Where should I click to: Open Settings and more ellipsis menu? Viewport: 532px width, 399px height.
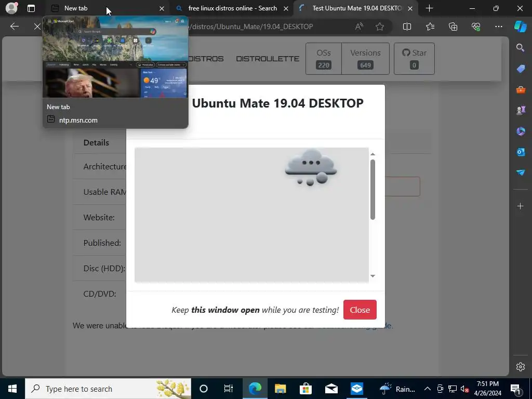(498, 26)
